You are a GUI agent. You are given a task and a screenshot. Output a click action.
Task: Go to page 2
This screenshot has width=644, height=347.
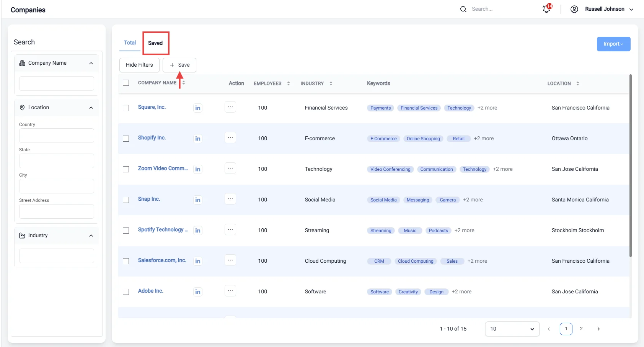[581, 329]
